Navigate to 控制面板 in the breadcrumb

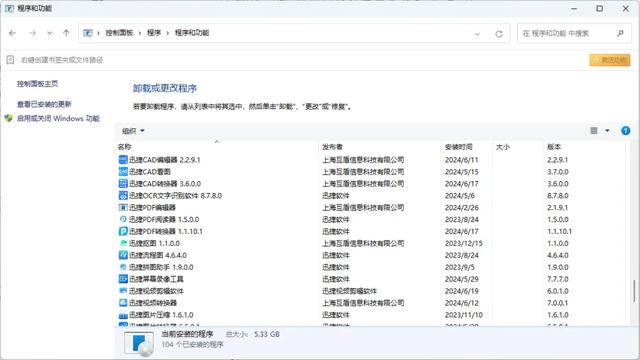(x=119, y=33)
